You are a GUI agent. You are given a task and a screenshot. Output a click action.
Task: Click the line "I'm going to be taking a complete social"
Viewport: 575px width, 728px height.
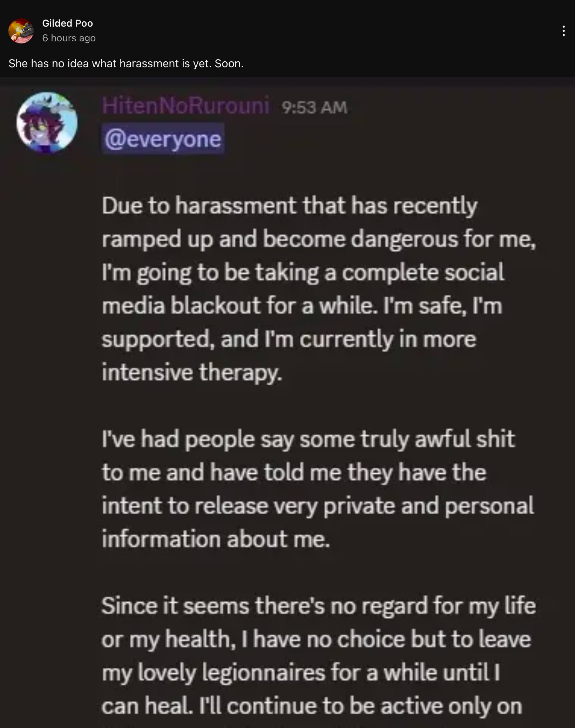click(303, 273)
